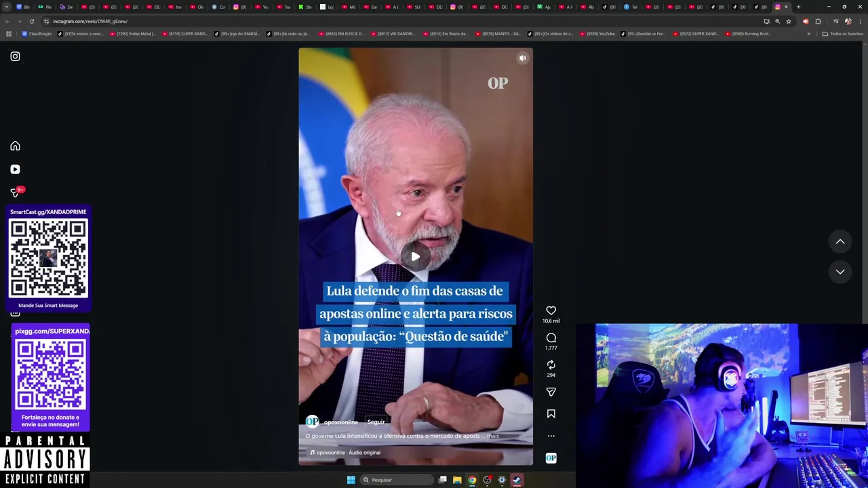
Task: Follow opovoonline with the Seguir button
Action: point(376,422)
